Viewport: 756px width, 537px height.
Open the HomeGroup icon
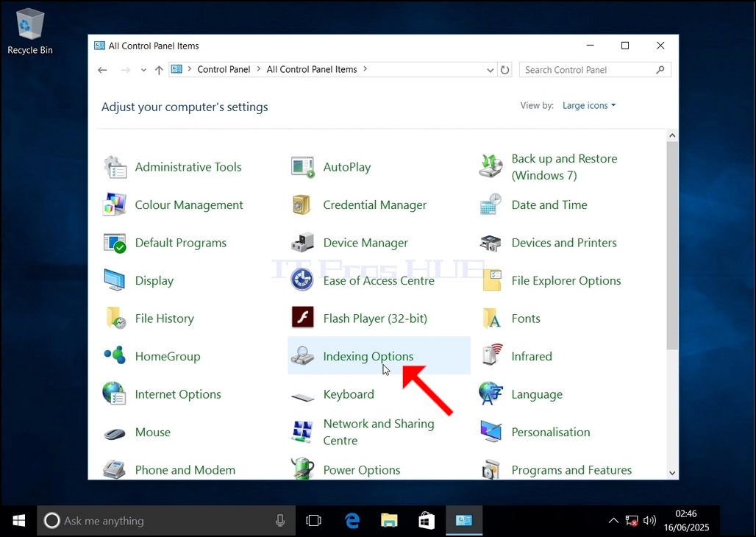coord(115,355)
